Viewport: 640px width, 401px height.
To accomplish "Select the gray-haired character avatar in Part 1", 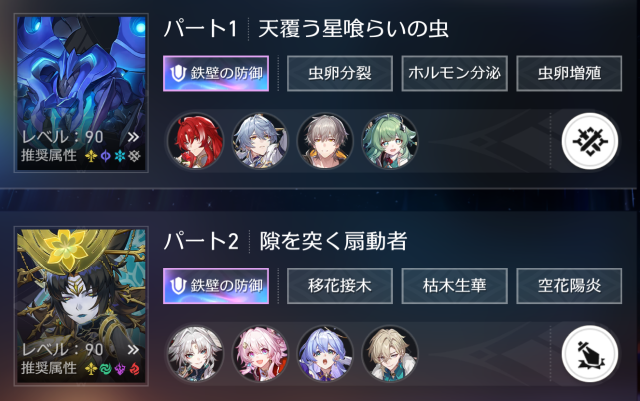I will click(325, 141).
